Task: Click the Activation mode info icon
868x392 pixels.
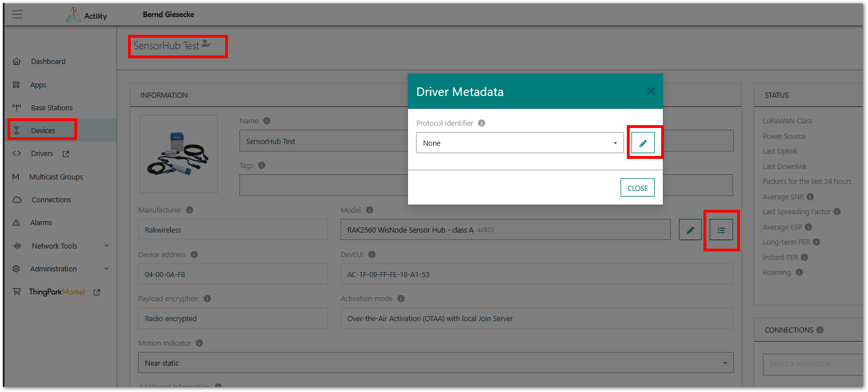Action: pyautogui.click(x=401, y=298)
